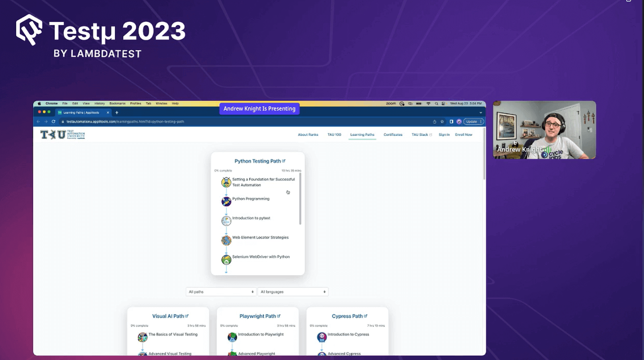Open the Apple menu
The image size is (644, 360).
39,103
